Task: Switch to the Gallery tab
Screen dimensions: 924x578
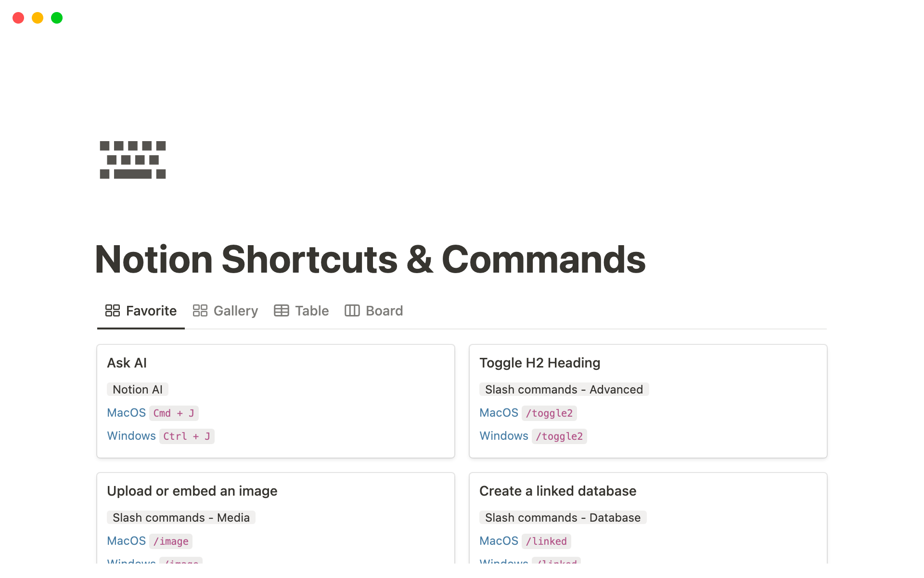Action: pos(235,311)
